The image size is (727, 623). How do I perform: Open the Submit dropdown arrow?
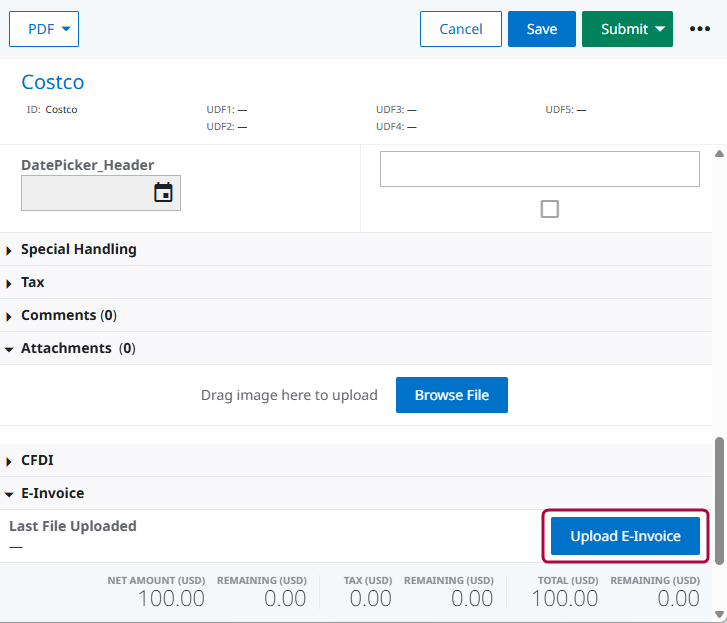click(660, 29)
